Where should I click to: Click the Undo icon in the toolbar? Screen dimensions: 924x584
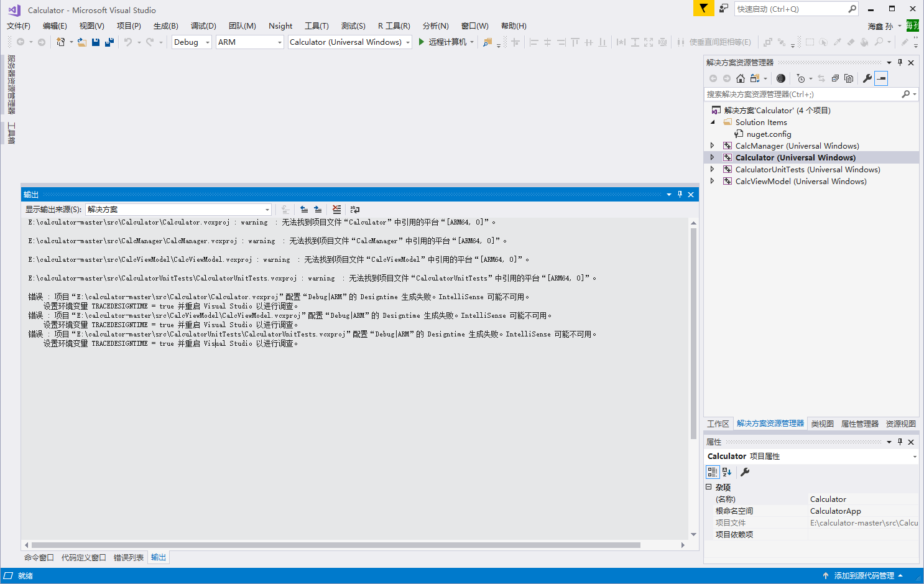click(129, 42)
